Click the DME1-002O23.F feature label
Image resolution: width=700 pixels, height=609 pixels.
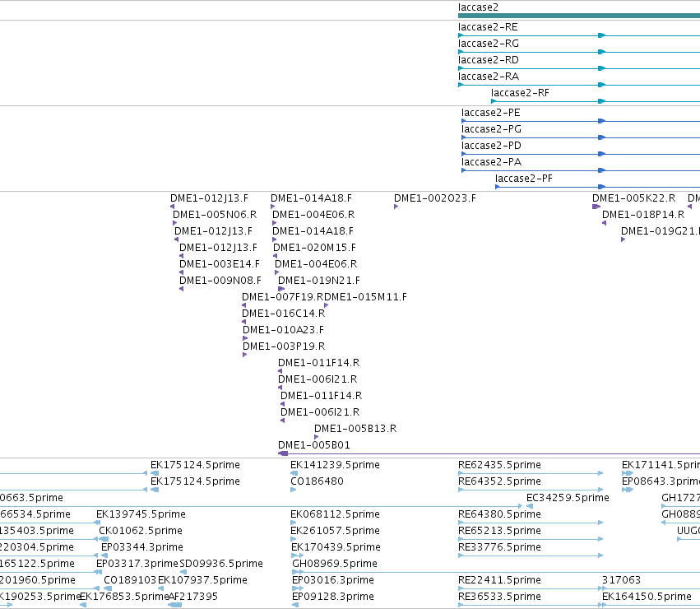[x=435, y=198]
